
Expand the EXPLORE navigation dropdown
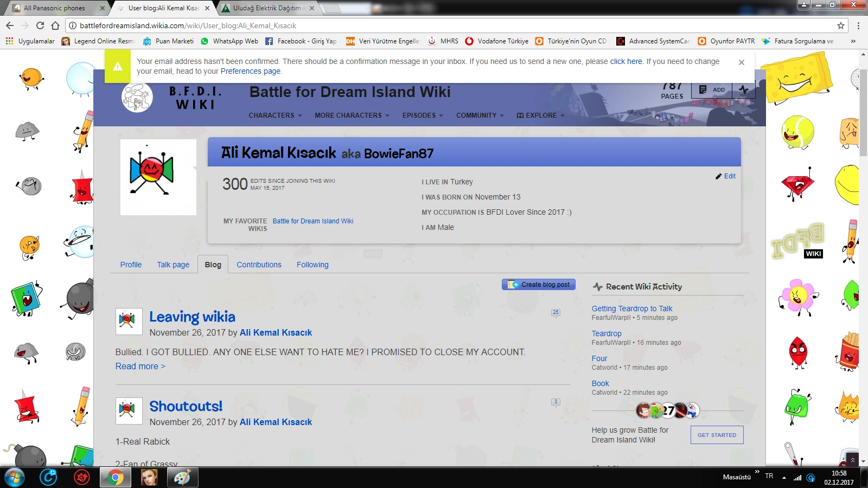541,115
